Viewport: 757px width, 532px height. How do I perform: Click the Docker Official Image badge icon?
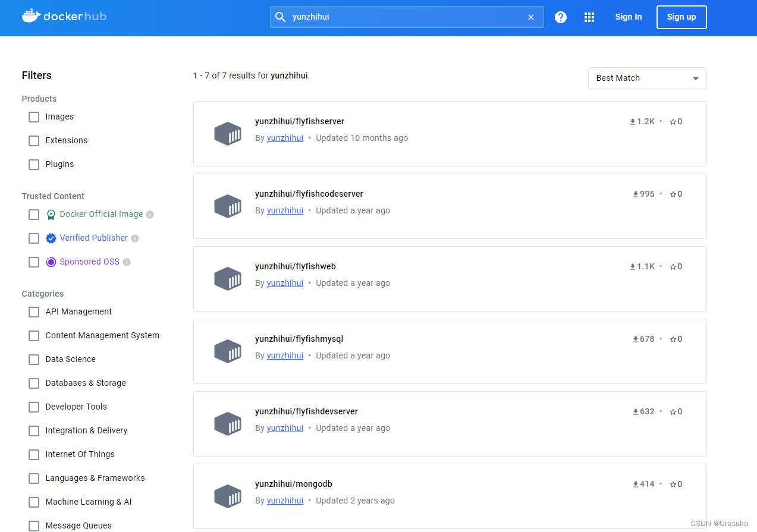51,214
